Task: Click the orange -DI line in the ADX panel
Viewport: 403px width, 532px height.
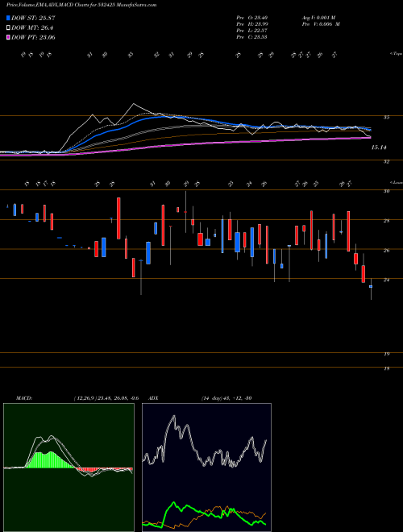Action: tap(218, 507)
